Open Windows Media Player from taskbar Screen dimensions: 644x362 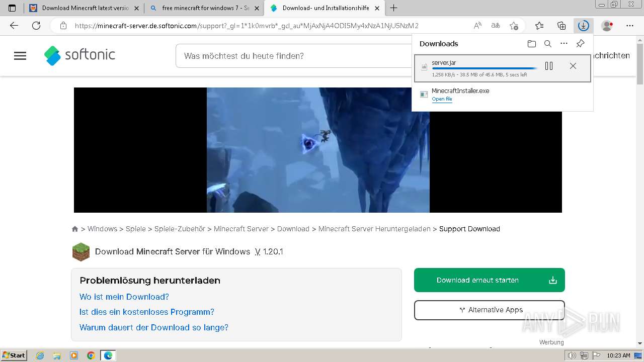74,355
